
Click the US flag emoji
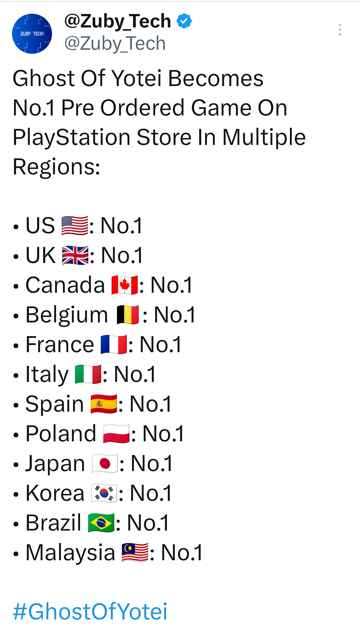click(x=75, y=226)
